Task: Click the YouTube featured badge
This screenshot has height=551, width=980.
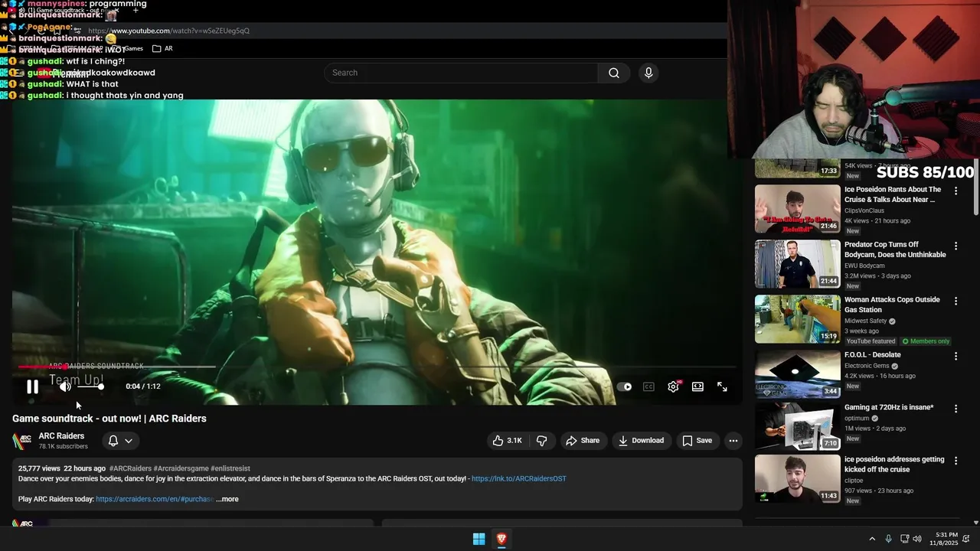Action: coord(871,341)
